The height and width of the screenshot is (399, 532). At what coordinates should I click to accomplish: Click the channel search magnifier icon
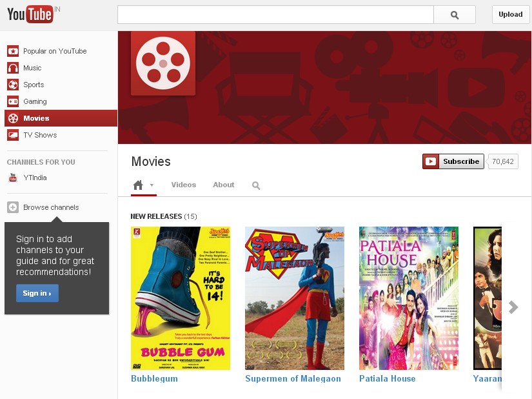tap(256, 185)
